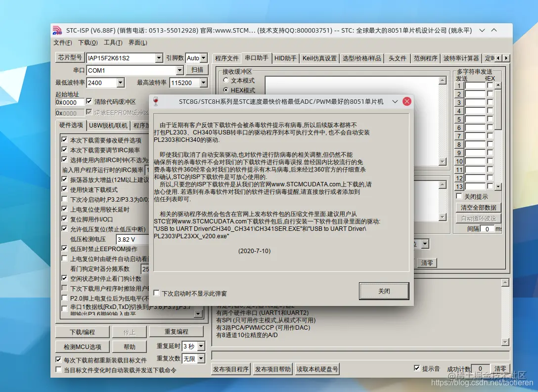Open the 最高波特率 115200 dropdown
Viewport: 538px width, 392px height.
[x=204, y=83]
